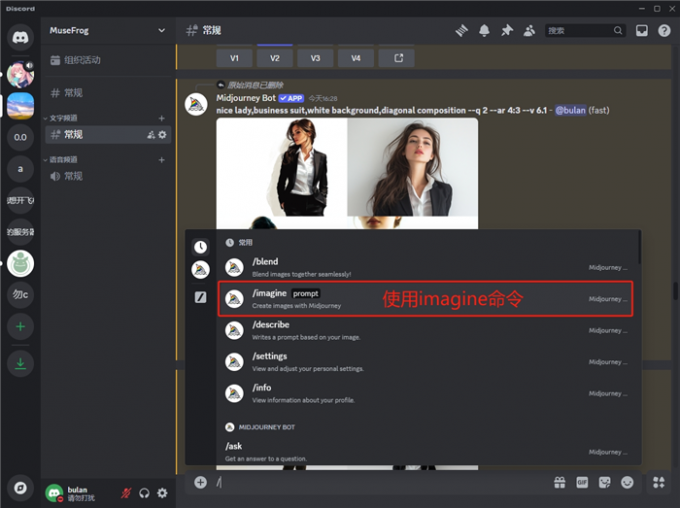Open Discord direct messages home icon
The width and height of the screenshot is (680, 508).
click(x=20, y=37)
